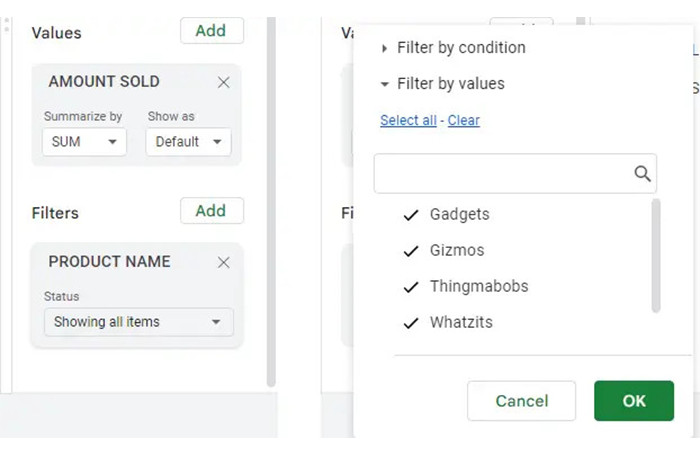The image size is (700, 472).
Task: Expand Filter by condition section
Action: [x=385, y=48]
